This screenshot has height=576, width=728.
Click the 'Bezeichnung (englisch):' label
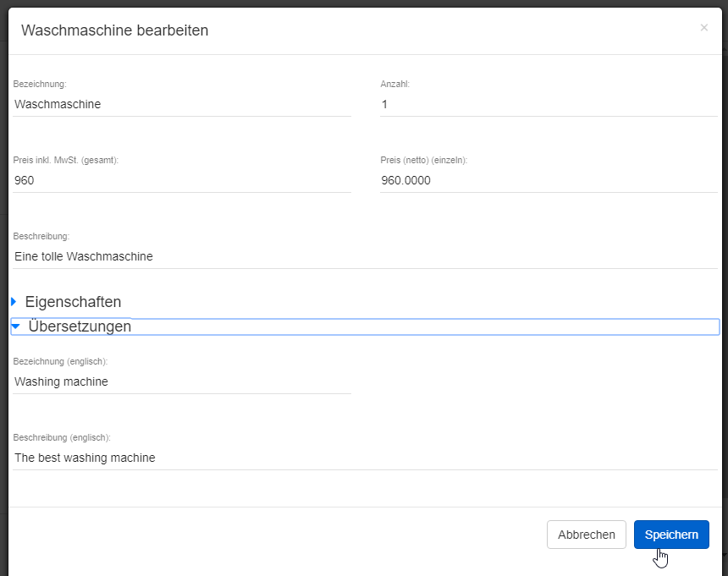pos(60,361)
